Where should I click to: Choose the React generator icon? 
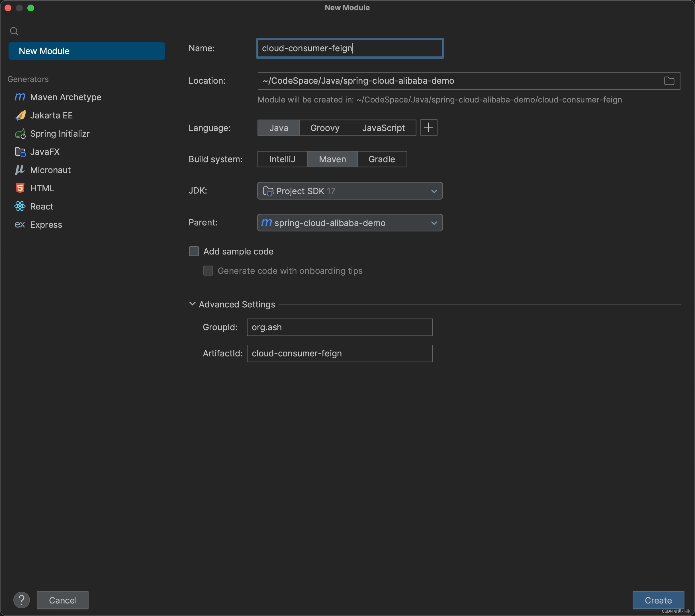point(20,207)
